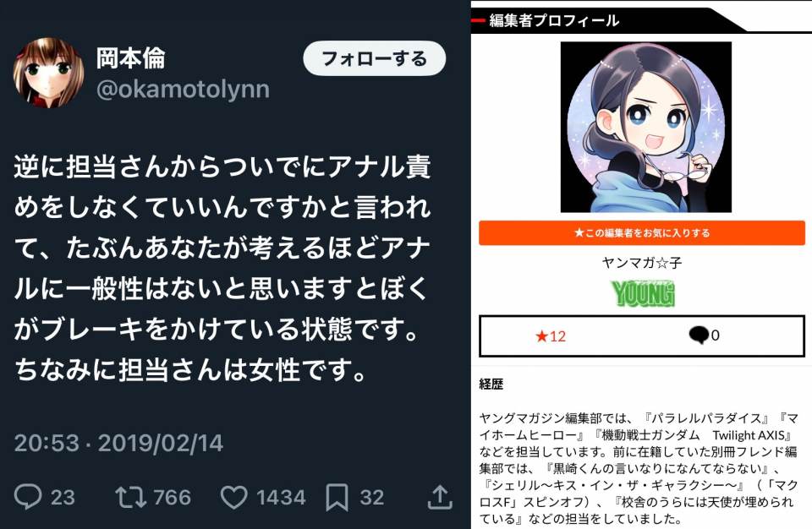The image size is (812, 529).
Task: Click この編集者をお気に入りする orange button
Action: (x=642, y=233)
